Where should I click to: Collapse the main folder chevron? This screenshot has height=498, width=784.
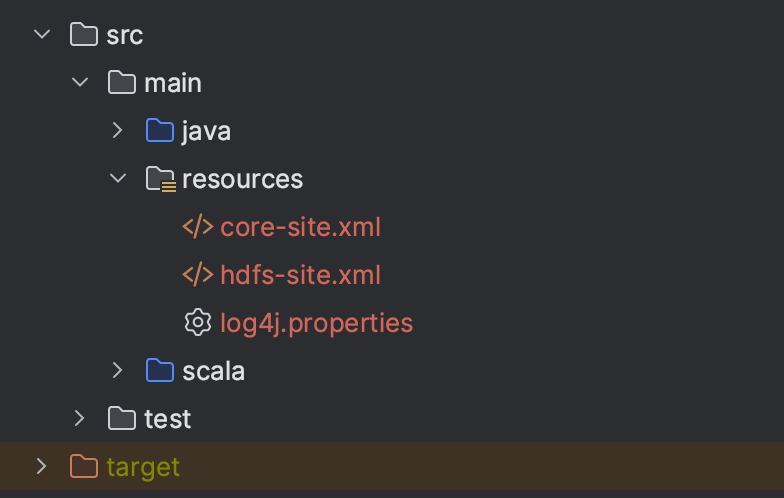click(79, 83)
